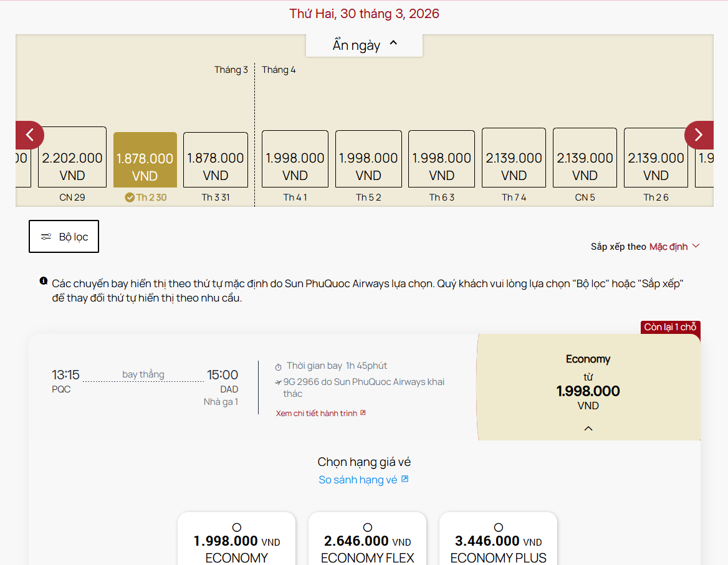Click the external link icon next to So sánh hạng vé
The width and height of the screenshot is (728, 565).
[x=405, y=479]
